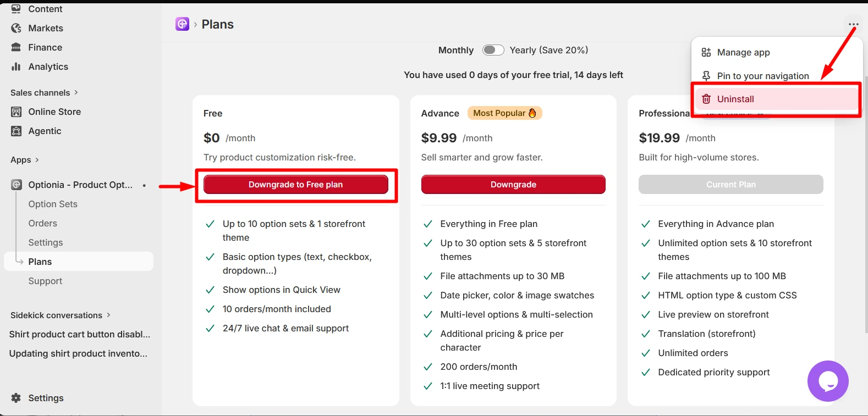Open the purple chat bubble widget
Viewport: 868px width, 416px height.
click(x=828, y=381)
